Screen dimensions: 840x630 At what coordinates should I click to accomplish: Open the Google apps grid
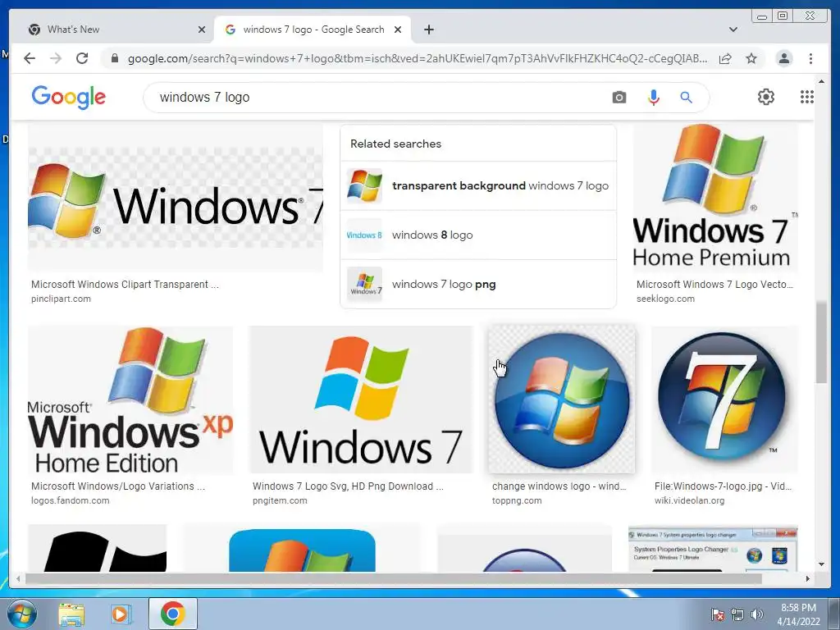pos(807,97)
